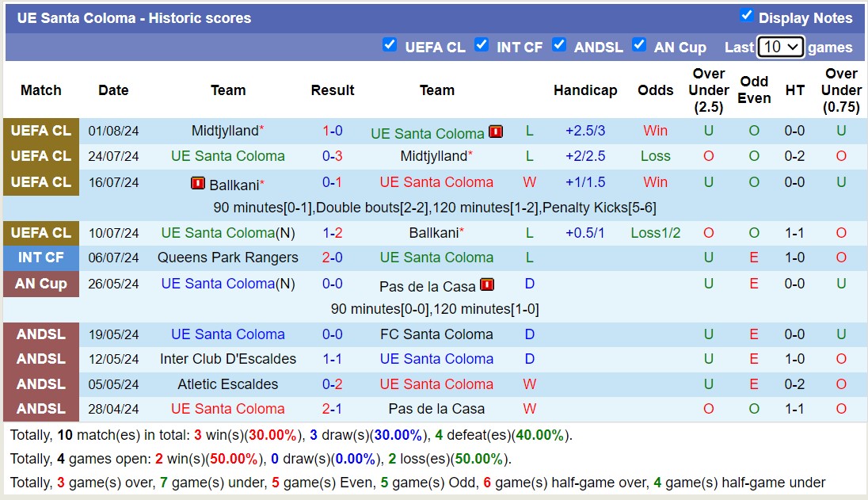This screenshot has width=868, height=500.
Task: Select the Loss odds cell for 24/07/24
Action: pyautogui.click(x=656, y=156)
